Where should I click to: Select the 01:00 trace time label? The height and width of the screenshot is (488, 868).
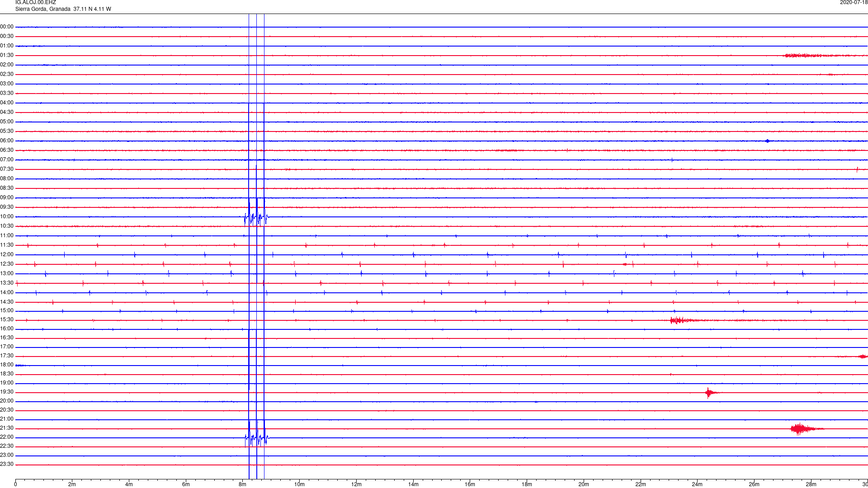pos(7,46)
